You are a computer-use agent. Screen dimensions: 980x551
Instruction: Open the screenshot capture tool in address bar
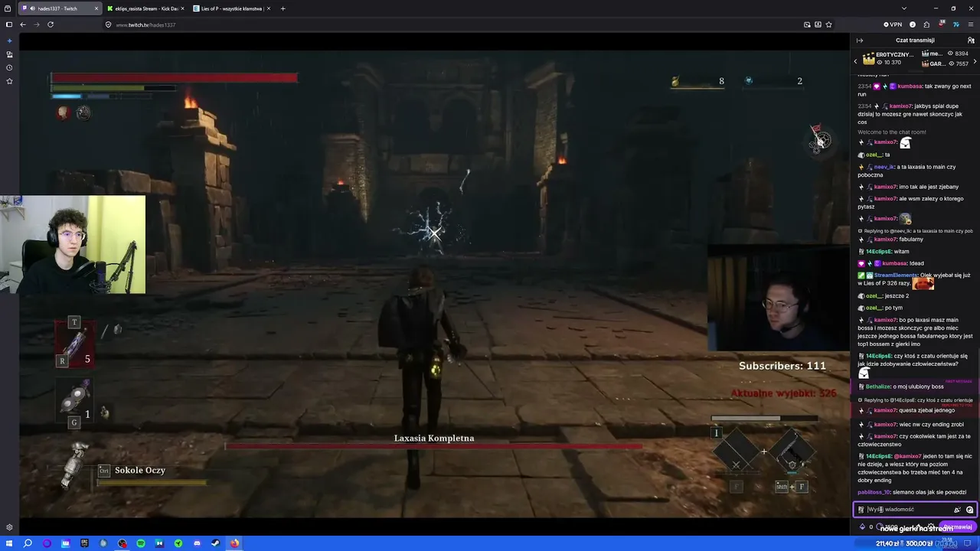[807, 24]
